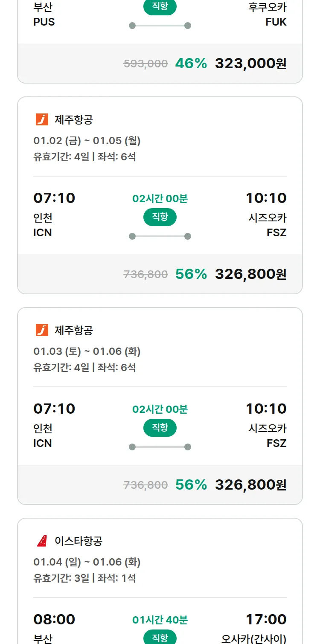The image size is (320, 644).
Task: Click the 01시간 40분 flight duration
Action: (160, 620)
